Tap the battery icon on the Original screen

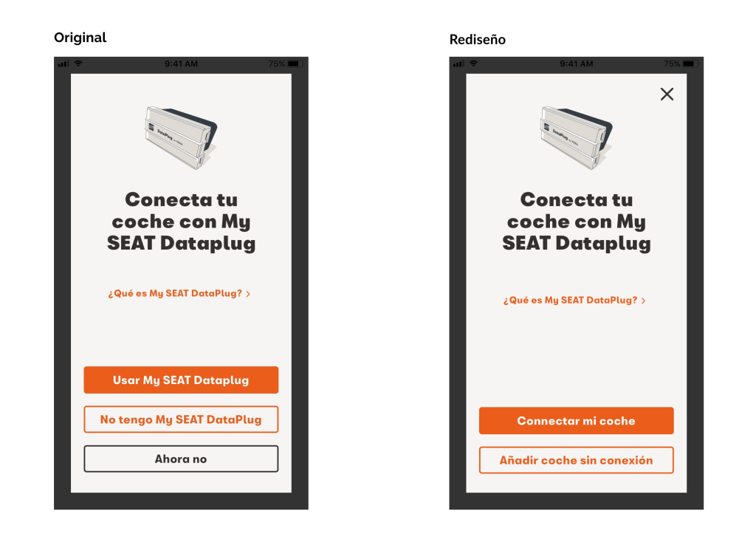click(x=294, y=64)
